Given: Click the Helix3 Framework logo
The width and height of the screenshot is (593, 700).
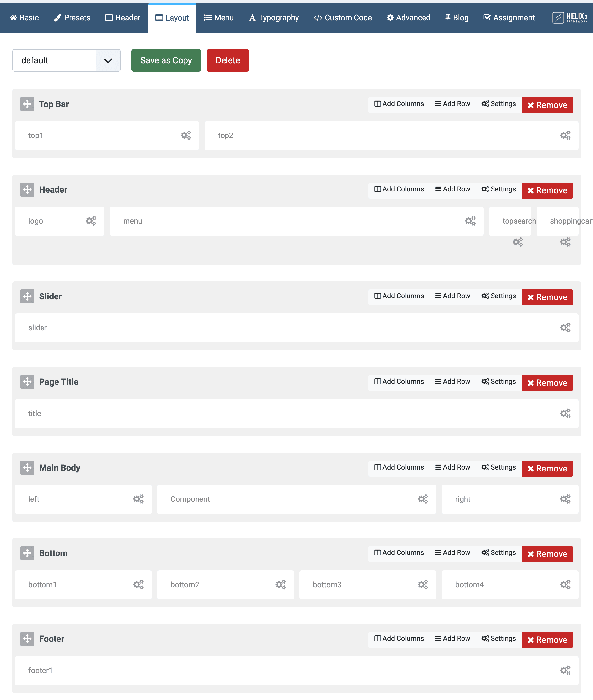Looking at the screenshot, I should coord(570,18).
